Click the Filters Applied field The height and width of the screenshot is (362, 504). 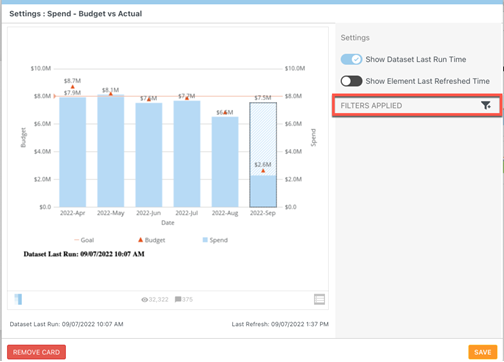(417, 106)
